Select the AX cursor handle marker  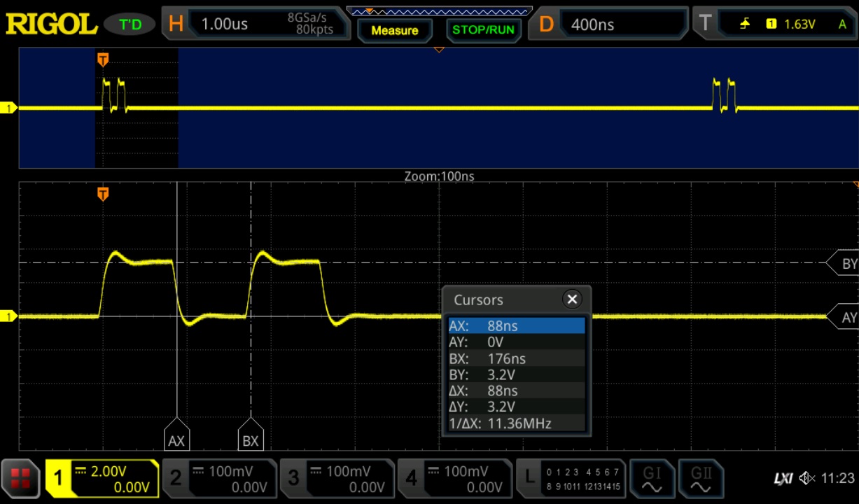point(176,435)
